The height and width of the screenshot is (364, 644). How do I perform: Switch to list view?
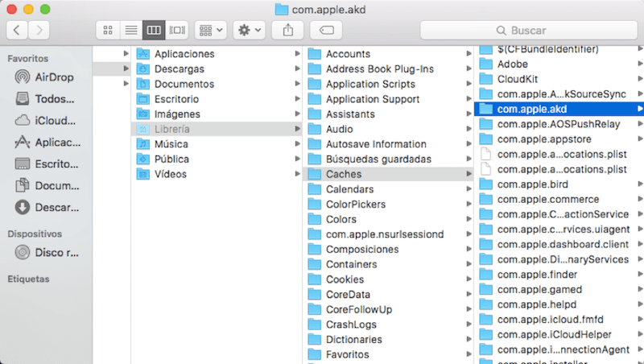[131, 30]
